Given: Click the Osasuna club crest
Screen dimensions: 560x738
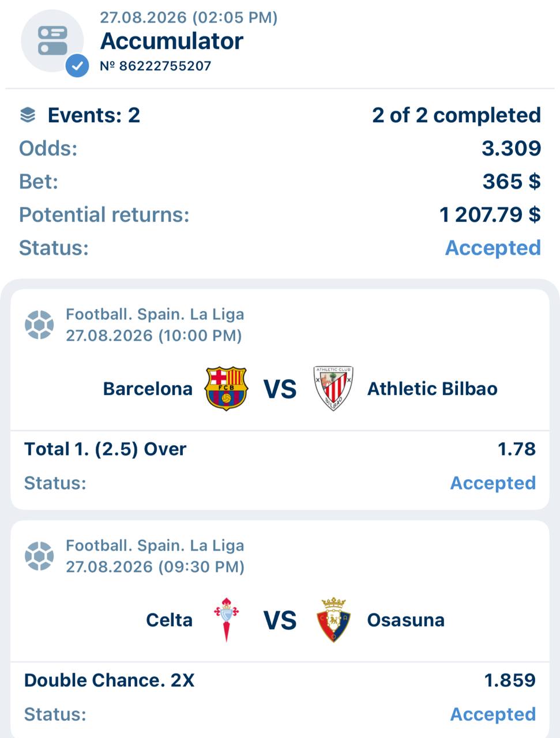Looking at the screenshot, I should 333,620.
